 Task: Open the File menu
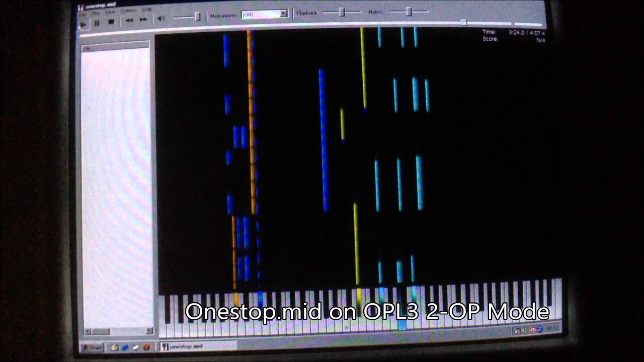(x=82, y=14)
